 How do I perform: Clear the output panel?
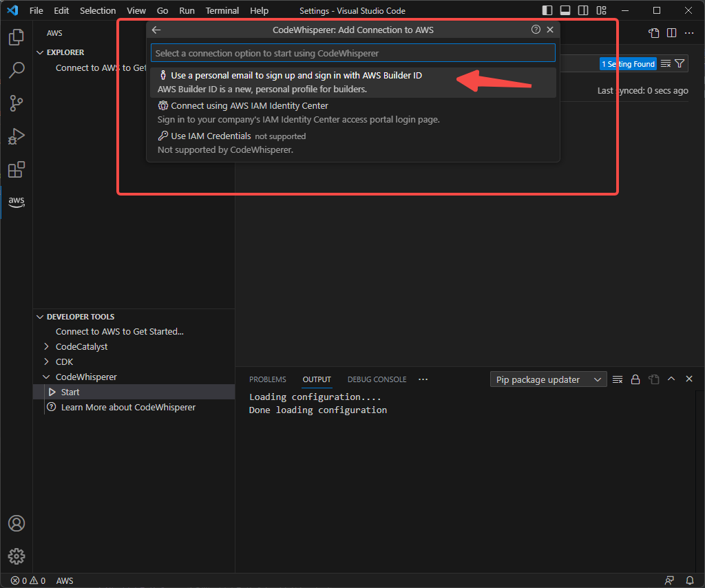tap(618, 379)
